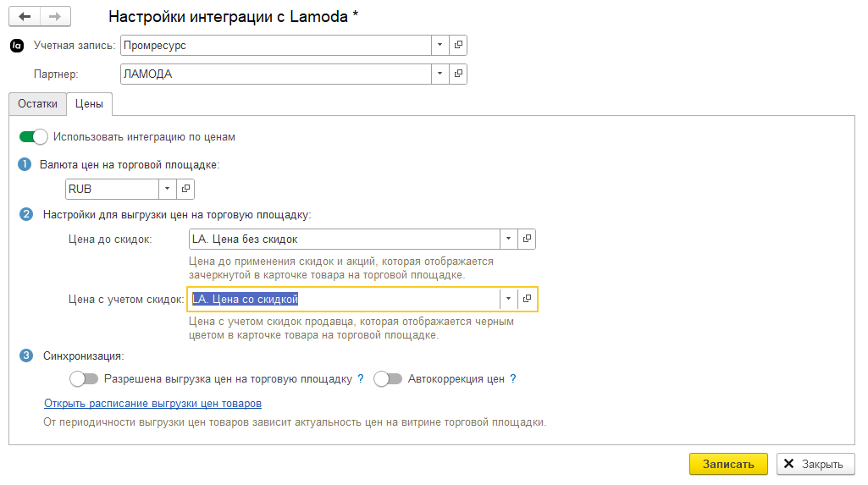Image resolution: width=868 pixels, height=485 pixels.
Task: Open the Цена с учетом скидок item icon
Action: pyautogui.click(x=527, y=299)
